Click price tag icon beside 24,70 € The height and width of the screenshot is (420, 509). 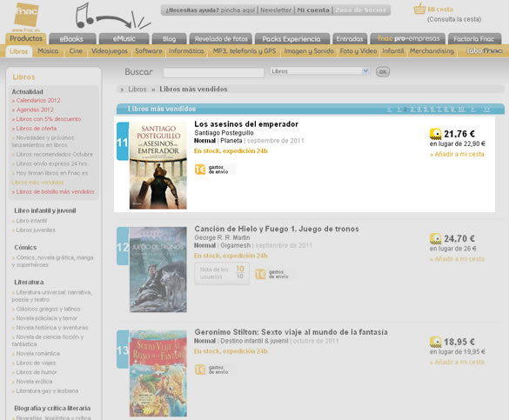point(436,239)
